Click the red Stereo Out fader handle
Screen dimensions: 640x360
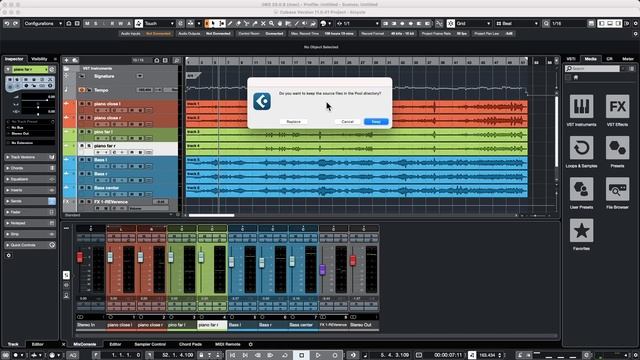point(353,260)
